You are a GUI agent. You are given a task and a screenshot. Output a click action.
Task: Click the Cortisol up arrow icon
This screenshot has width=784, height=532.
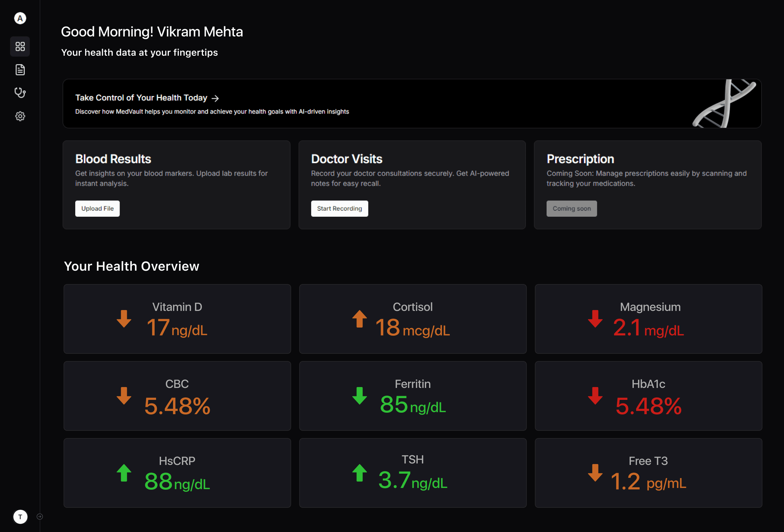(360, 319)
